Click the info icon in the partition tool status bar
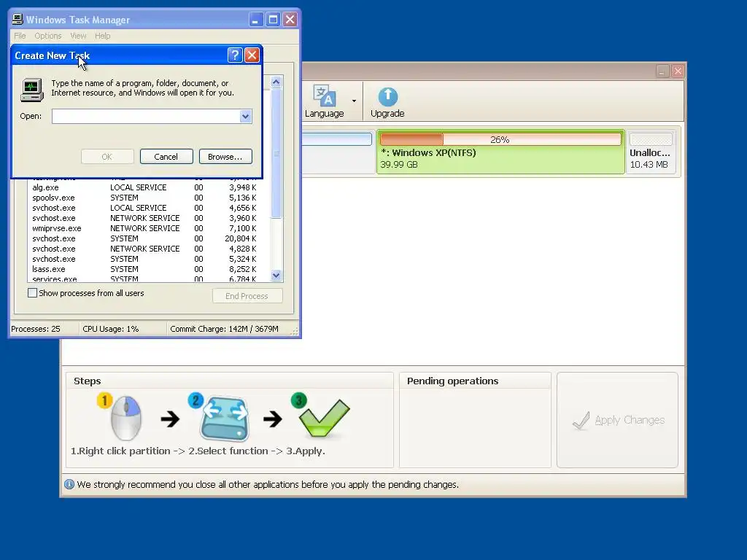Screen dimensions: 747x560 pos(69,484)
